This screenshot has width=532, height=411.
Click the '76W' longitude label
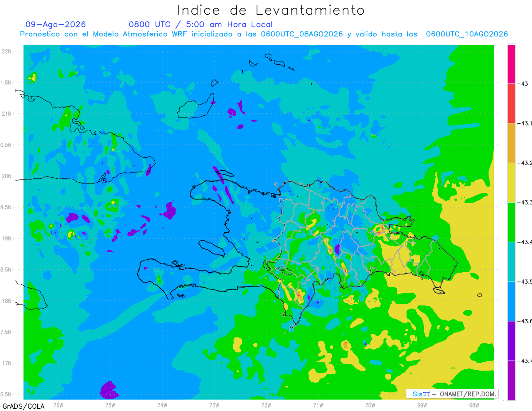(x=58, y=405)
